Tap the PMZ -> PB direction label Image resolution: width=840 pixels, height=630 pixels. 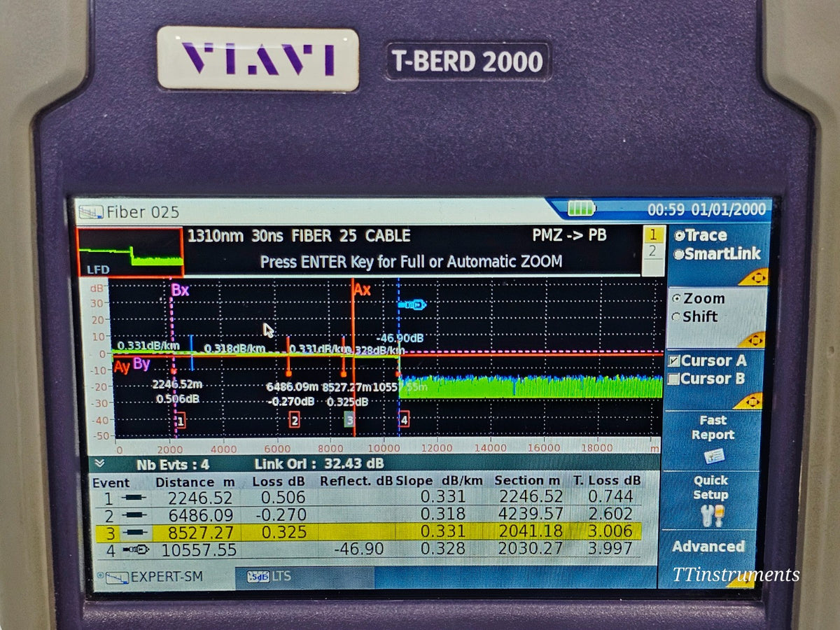(569, 235)
